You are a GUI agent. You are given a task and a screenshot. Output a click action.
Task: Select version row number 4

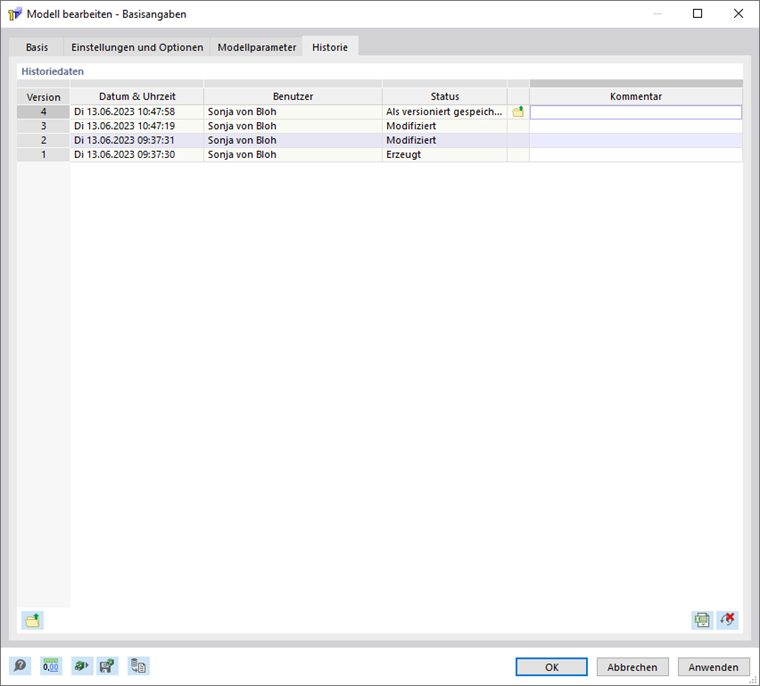(44, 112)
